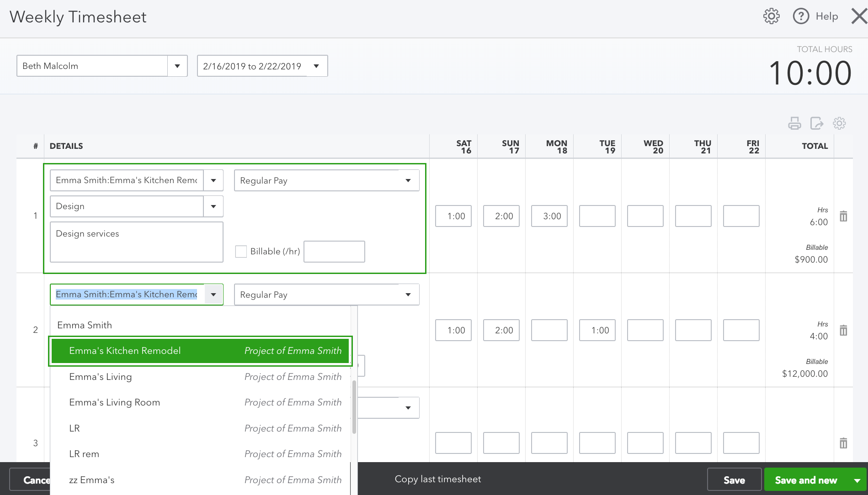Close the Weekly Timesheet window
Viewport: 868px width, 495px height.
(x=859, y=16)
